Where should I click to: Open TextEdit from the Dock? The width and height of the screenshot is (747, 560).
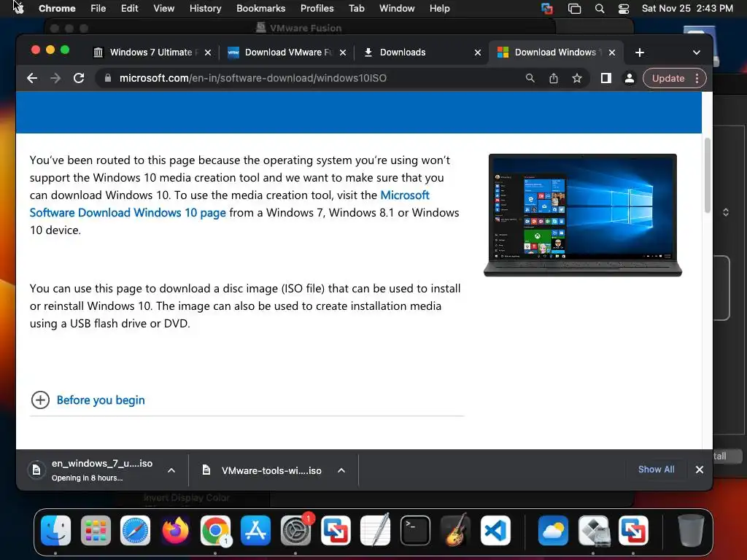coord(376,530)
